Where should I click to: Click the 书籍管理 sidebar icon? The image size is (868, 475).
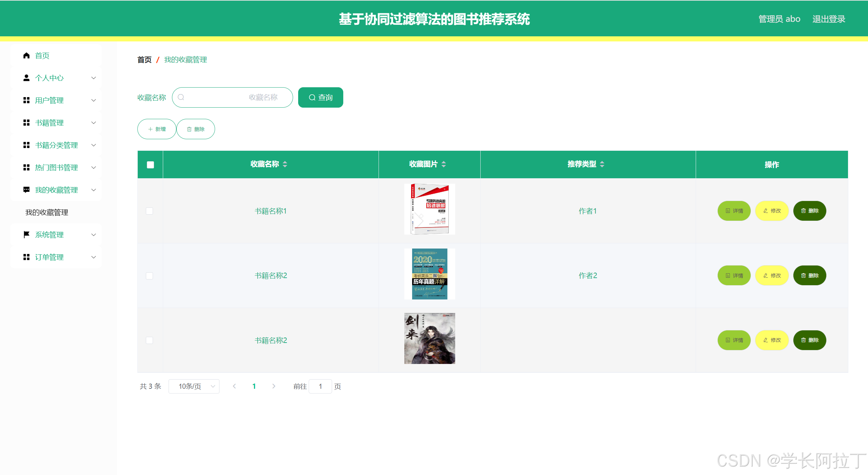pos(27,123)
